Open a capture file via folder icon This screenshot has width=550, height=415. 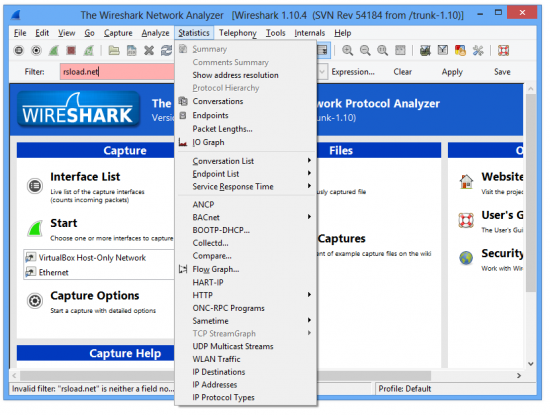click(114, 51)
